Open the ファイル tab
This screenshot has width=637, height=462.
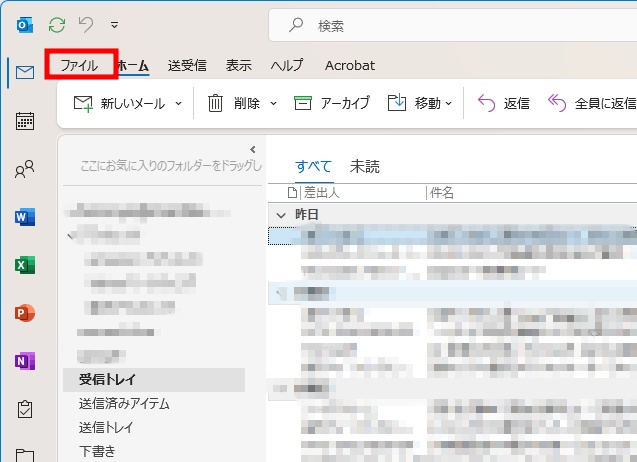[x=80, y=66]
